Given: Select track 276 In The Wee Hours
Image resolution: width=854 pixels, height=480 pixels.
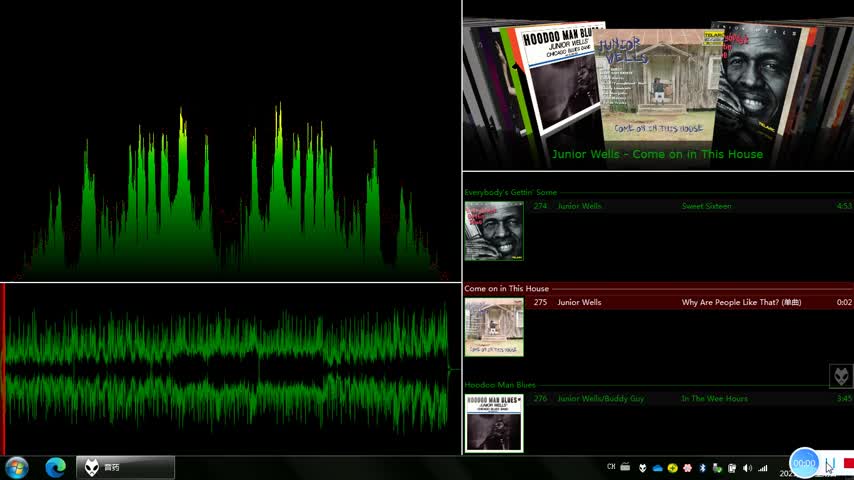Looking at the screenshot, I should click(x=690, y=399).
